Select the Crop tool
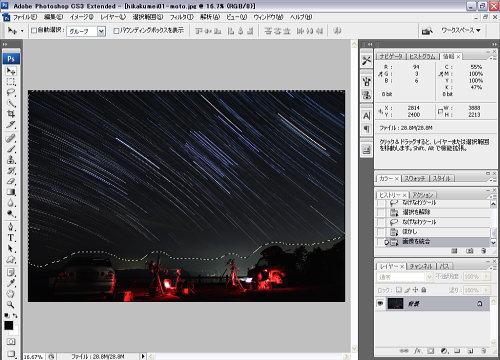Viewport: 500px width, 360px height. tap(11, 114)
